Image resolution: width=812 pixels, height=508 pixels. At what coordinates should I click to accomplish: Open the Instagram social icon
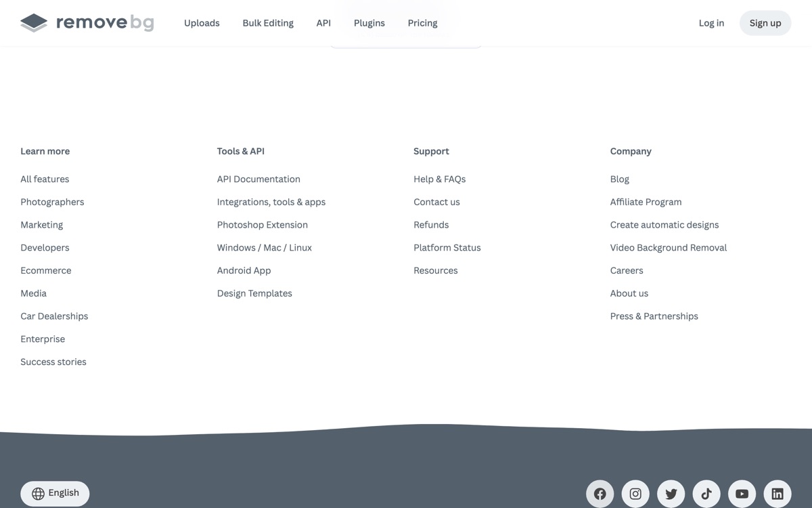tap(635, 494)
